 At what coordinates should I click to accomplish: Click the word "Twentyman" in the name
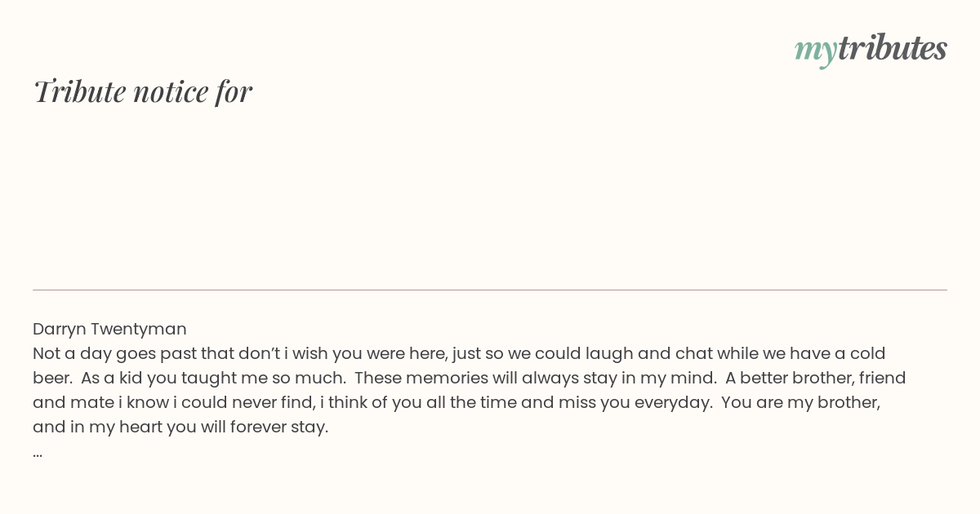[x=139, y=329]
